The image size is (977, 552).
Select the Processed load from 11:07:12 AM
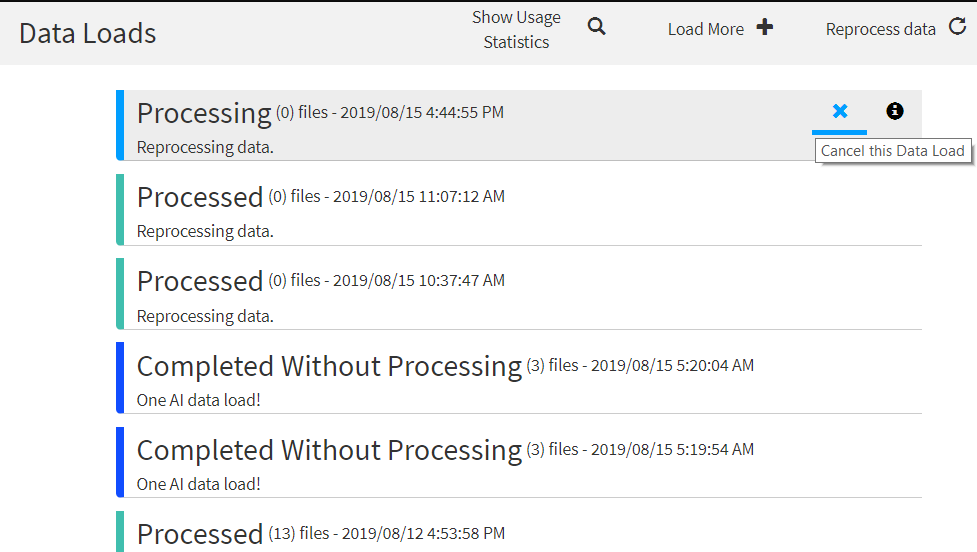coord(200,197)
